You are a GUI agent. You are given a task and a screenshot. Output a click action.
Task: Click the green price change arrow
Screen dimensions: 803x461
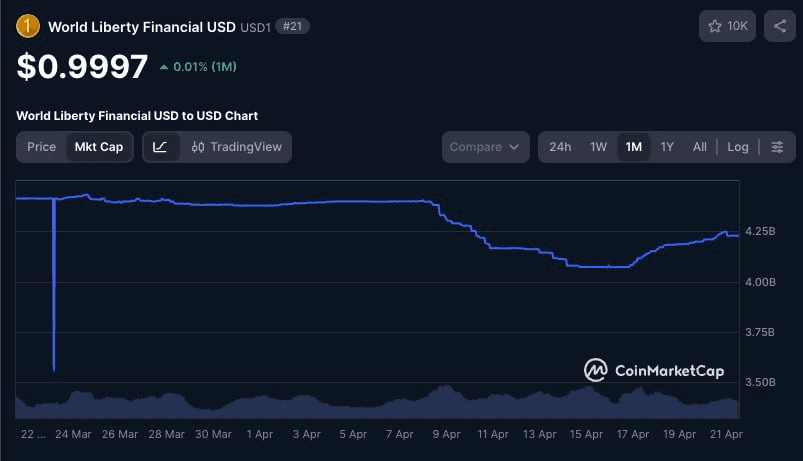(x=164, y=68)
